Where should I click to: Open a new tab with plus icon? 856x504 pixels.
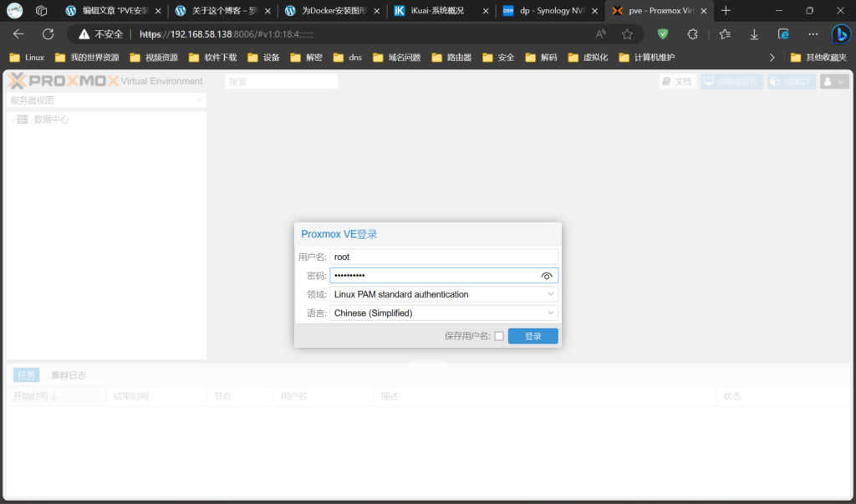click(726, 11)
